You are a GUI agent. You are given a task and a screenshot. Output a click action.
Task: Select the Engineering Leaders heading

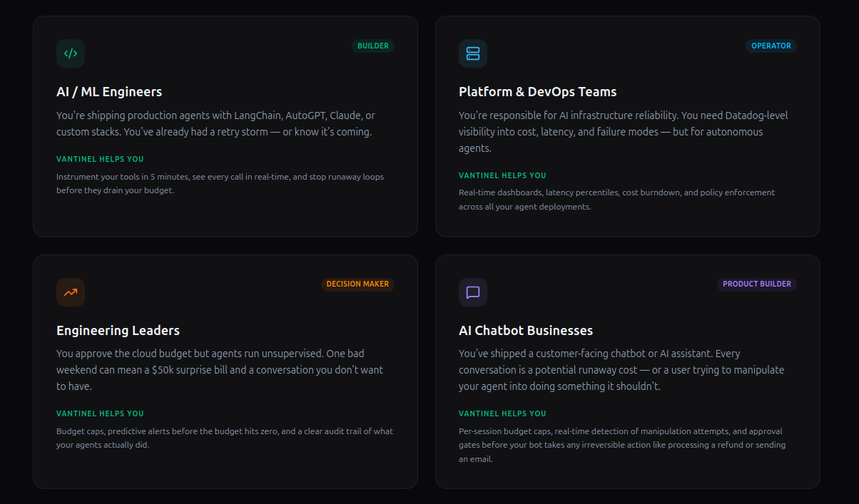(x=118, y=331)
